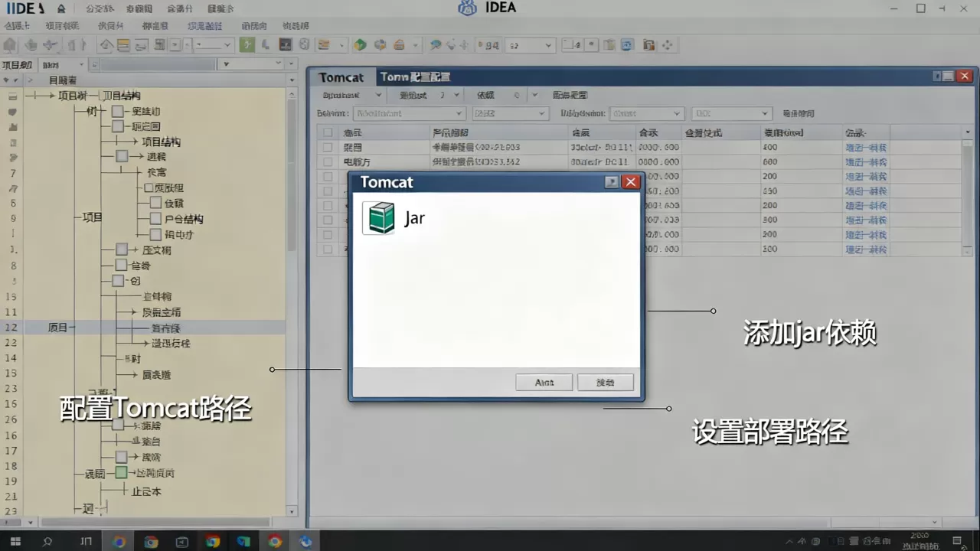Open the blue link in the 350 row
The image size is (980, 551).
point(866,191)
